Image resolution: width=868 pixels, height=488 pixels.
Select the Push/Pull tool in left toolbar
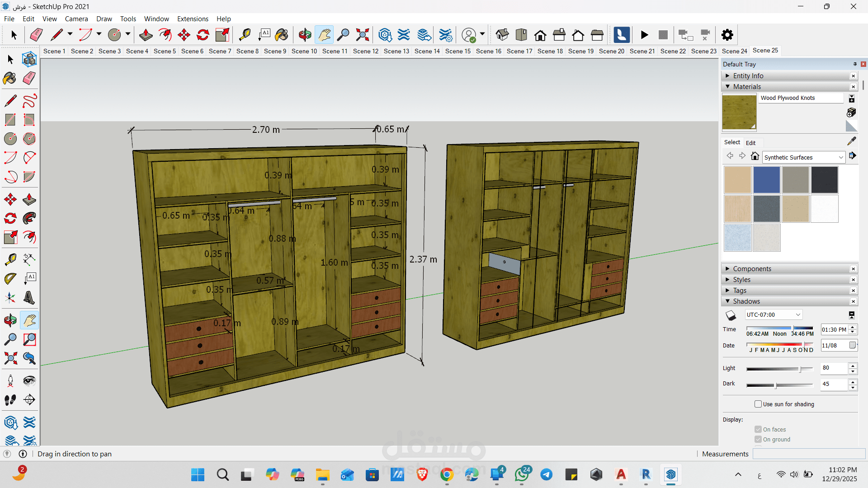coord(29,199)
